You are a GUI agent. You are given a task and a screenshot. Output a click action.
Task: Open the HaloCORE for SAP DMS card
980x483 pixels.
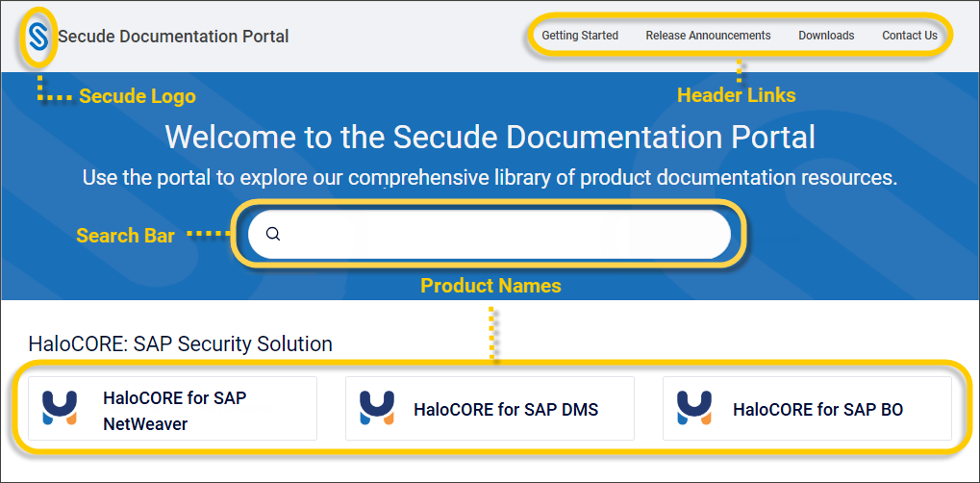(490, 408)
